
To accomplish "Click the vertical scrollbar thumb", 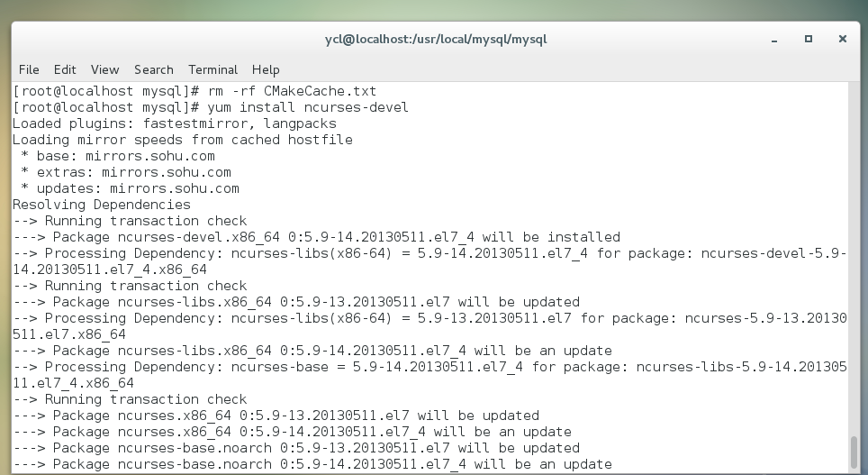I will click(x=854, y=452).
